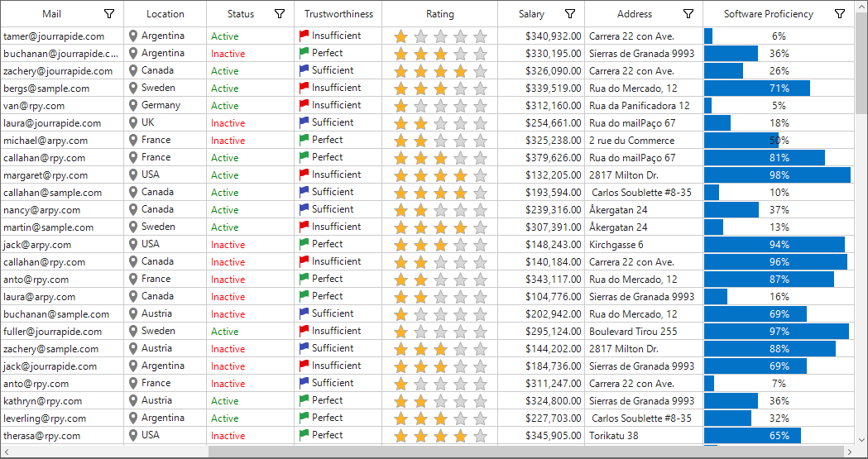
Task: Click red flag icon in margaret@rpy.com row
Action: [x=304, y=175]
